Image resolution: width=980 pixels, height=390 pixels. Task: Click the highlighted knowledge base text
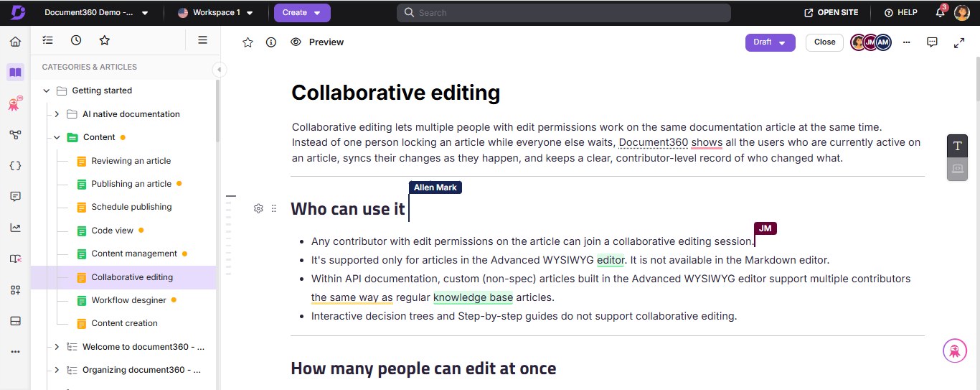tap(473, 297)
